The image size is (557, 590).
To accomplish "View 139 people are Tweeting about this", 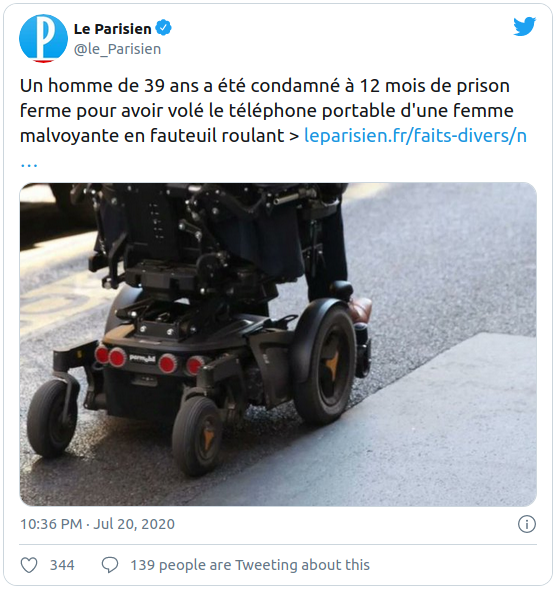I will click(250, 565).
